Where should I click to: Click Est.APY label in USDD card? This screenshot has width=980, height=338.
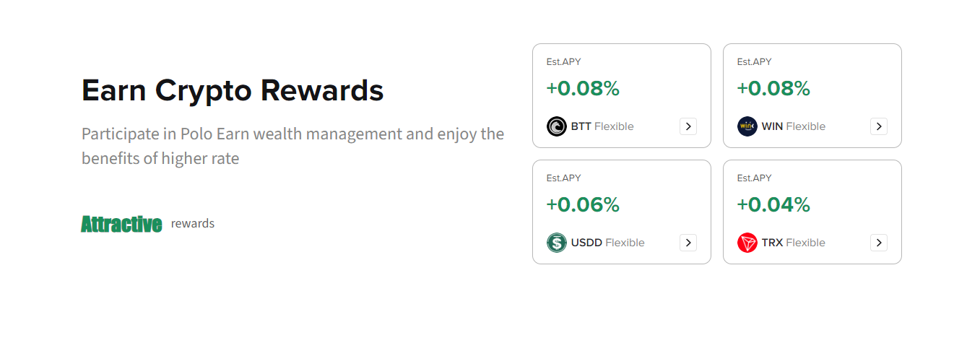(x=563, y=178)
